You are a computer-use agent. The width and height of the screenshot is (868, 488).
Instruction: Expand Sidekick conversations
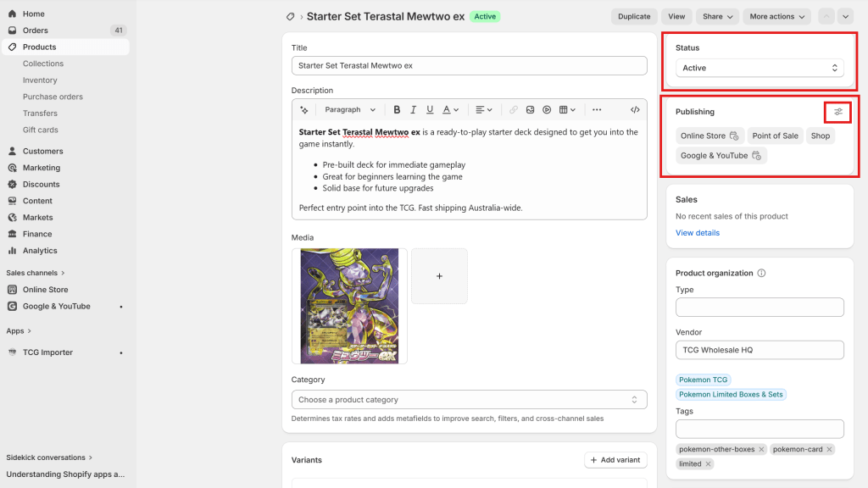tap(49, 457)
